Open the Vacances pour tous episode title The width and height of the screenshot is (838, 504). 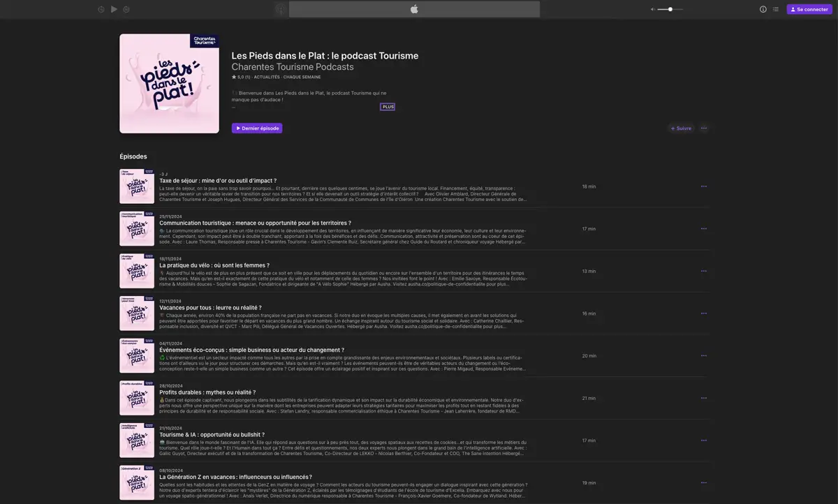(210, 308)
